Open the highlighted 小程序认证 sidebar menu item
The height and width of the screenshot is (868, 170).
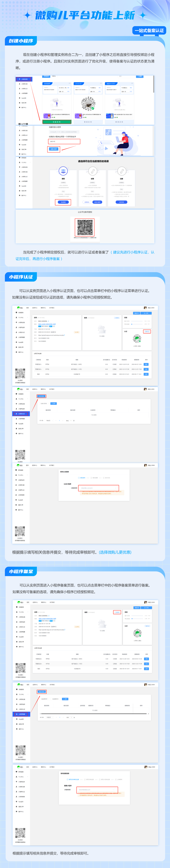coord(21,414)
